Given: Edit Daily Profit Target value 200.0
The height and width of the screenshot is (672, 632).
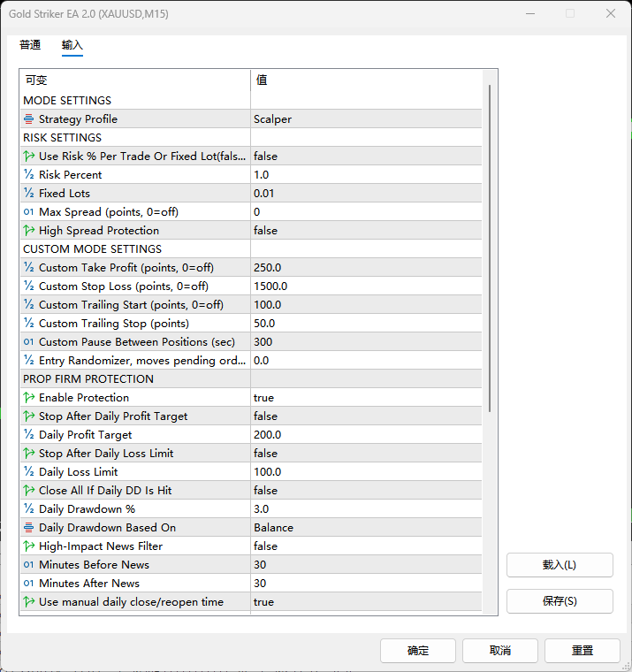Looking at the screenshot, I should point(366,434).
